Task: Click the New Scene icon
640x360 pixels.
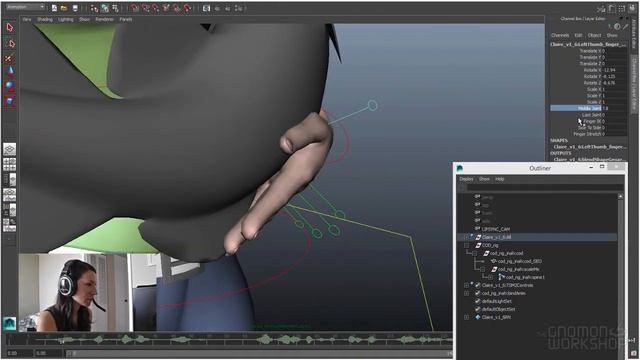Action: (54, 8)
